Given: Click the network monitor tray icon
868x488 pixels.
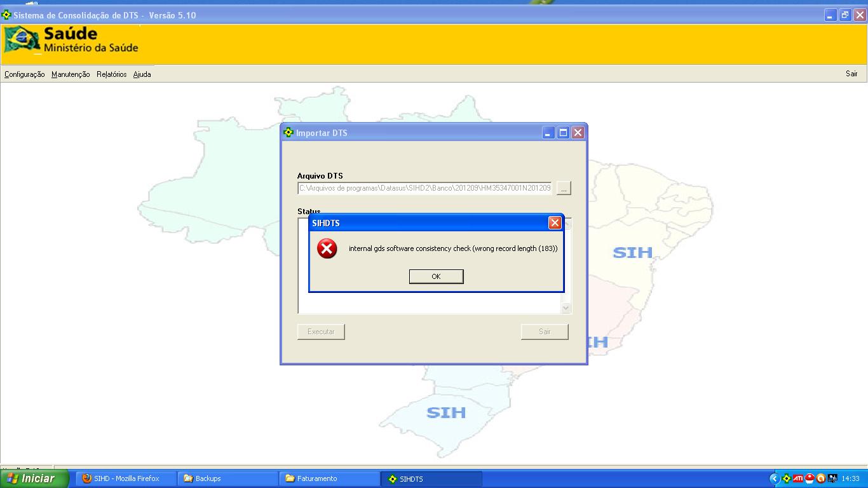Looking at the screenshot, I should click(832, 478).
